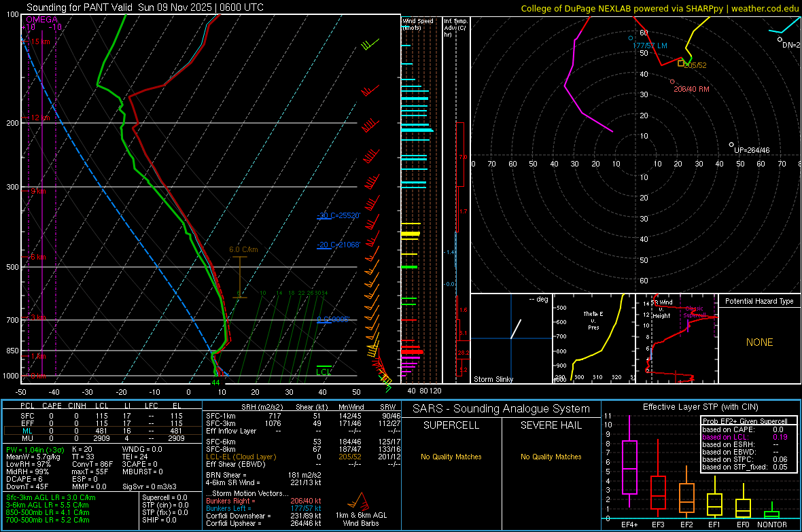Click the Bunkers Right (206/40 RM) hodograph marker

coord(672,82)
